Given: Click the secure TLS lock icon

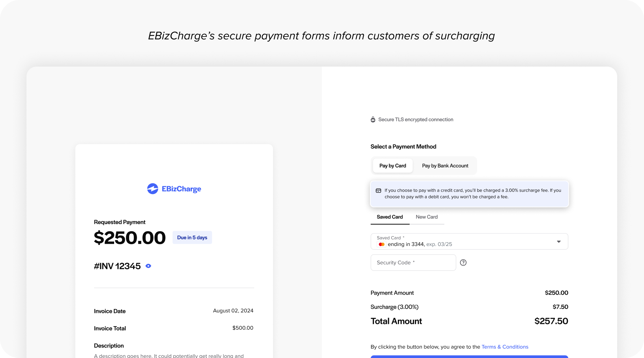Looking at the screenshot, I should point(373,119).
